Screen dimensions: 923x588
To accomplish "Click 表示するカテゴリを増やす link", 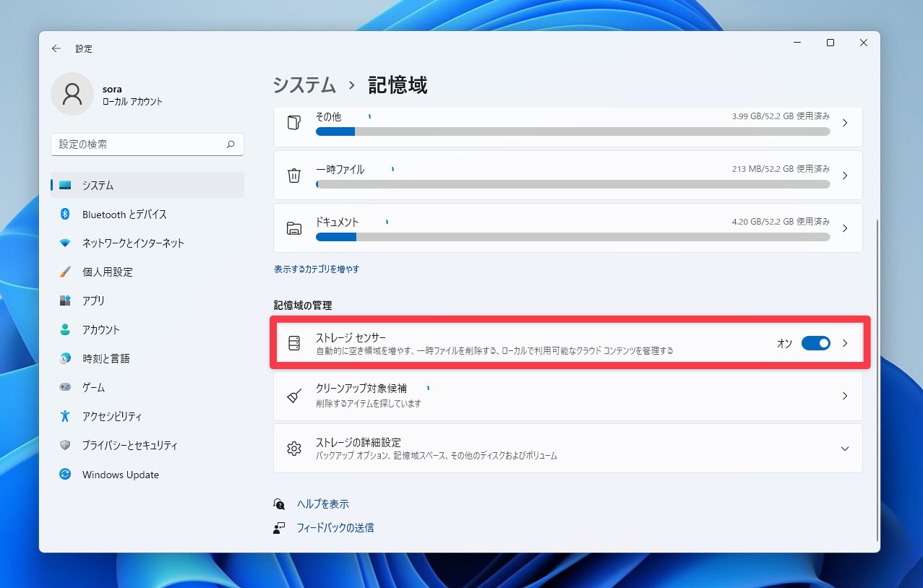I will click(317, 269).
